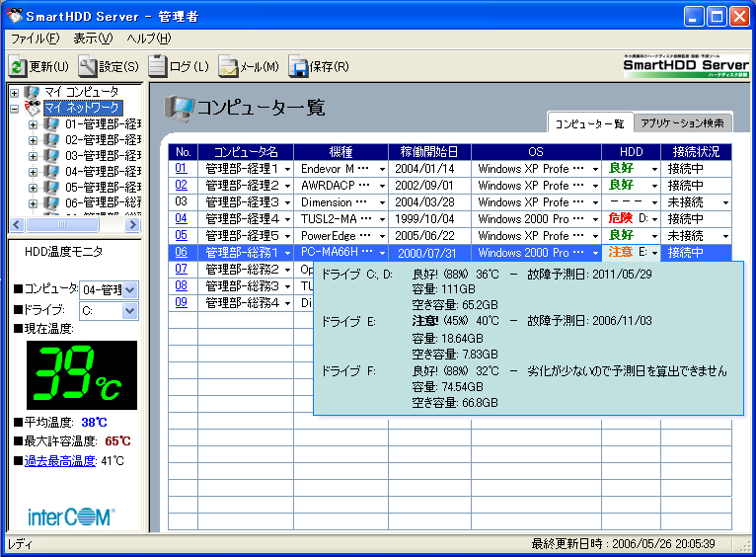Viewport: 756px width, 557px height.
Task: Switch to アプリケーション検索 tab
Action: pos(682,123)
